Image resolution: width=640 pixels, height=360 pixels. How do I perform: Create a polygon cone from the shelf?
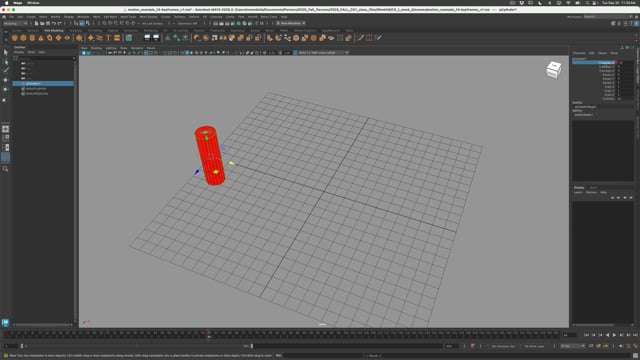(41, 38)
